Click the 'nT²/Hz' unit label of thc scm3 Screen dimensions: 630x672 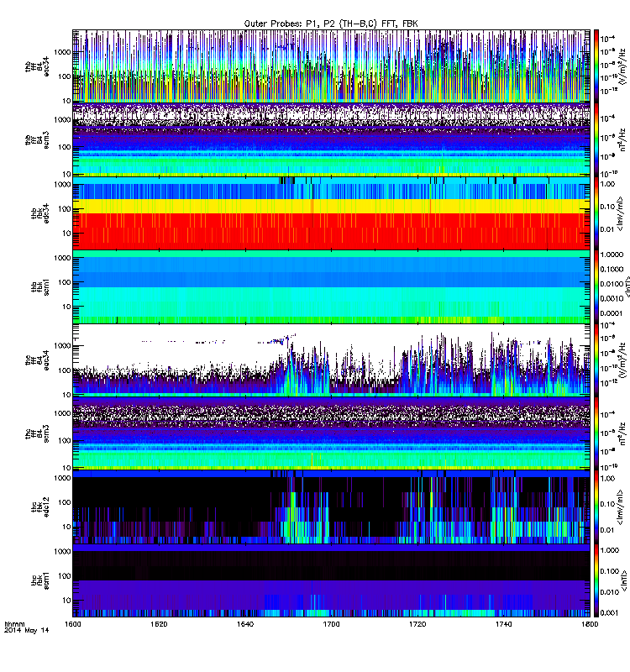click(x=623, y=433)
